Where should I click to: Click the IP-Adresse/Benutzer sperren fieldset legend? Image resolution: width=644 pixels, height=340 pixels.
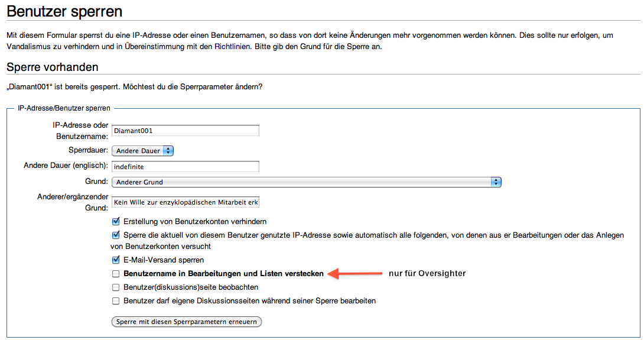pyautogui.click(x=64, y=108)
